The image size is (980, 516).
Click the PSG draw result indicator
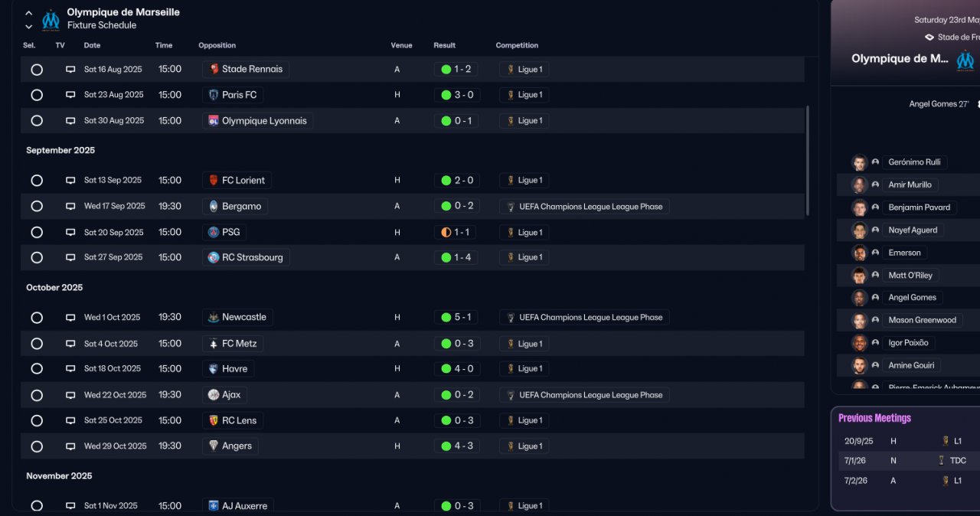click(446, 232)
